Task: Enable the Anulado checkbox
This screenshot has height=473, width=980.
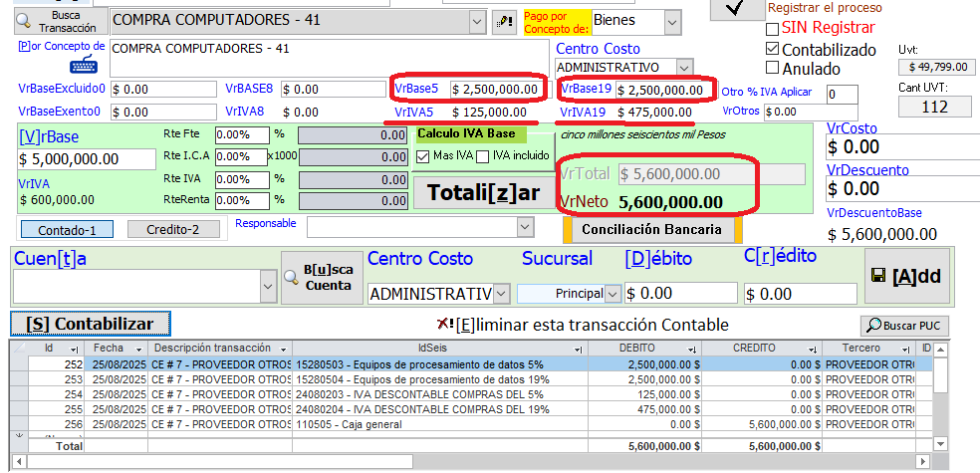Action: tap(772, 69)
